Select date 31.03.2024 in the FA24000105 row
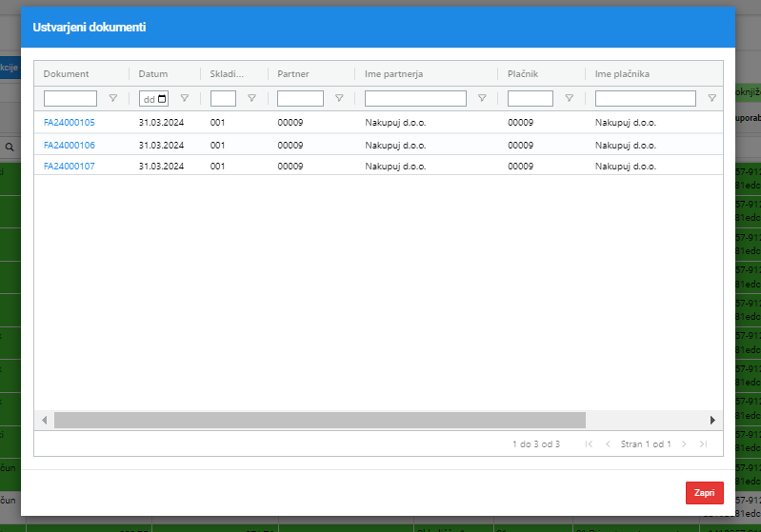The image size is (761, 532). (x=161, y=123)
